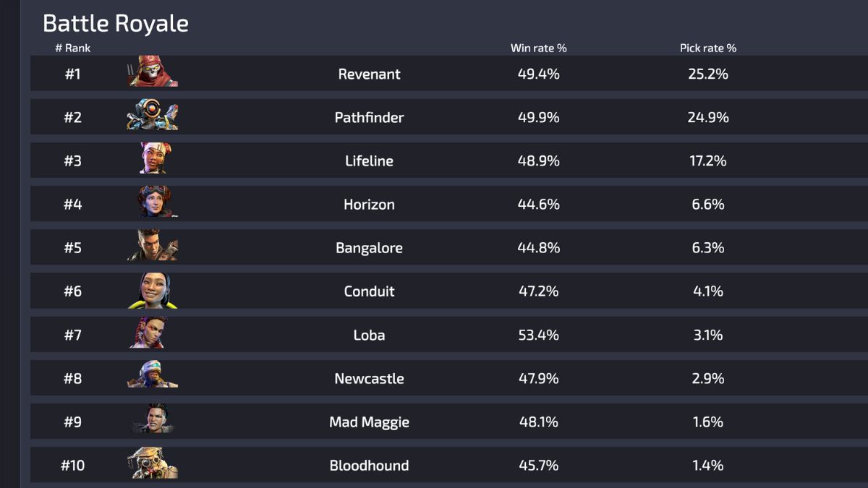Click Loba's 53.4% win rate value
868x488 pixels.
point(539,334)
